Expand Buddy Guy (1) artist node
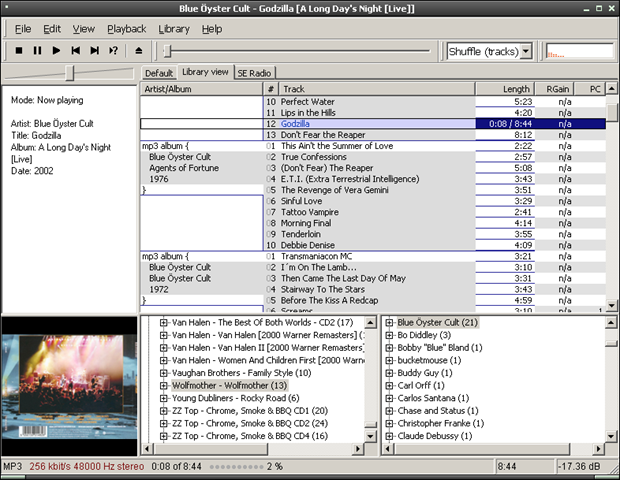The image size is (620, 480). pos(389,373)
